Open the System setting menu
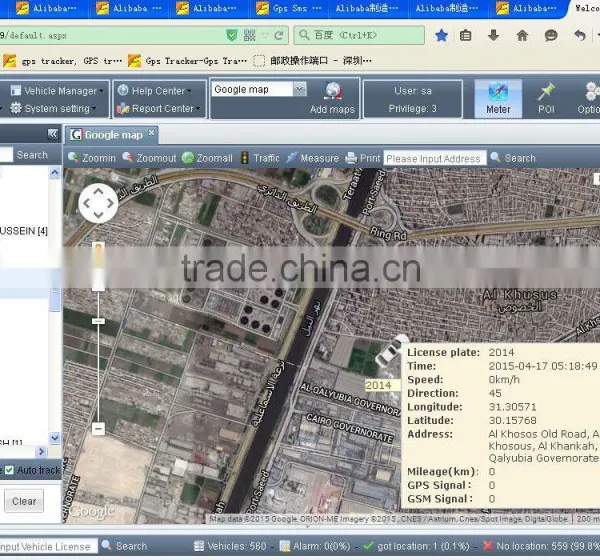 tap(53, 109)
